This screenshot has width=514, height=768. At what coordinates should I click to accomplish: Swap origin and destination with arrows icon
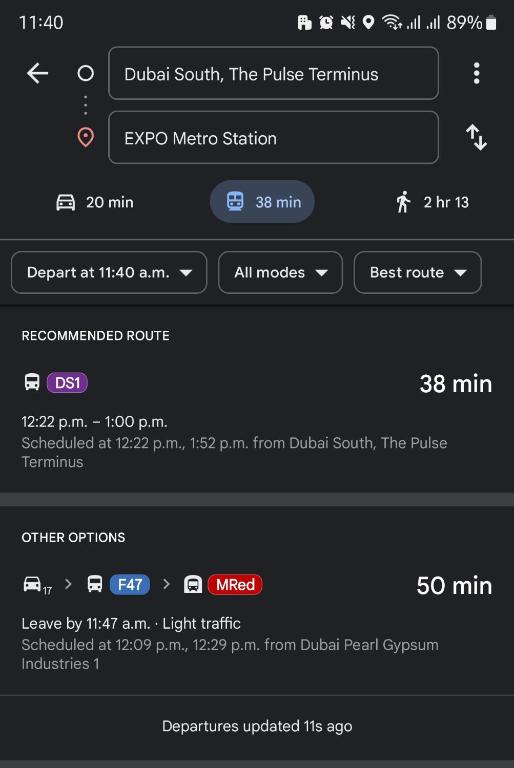point(476,137)
